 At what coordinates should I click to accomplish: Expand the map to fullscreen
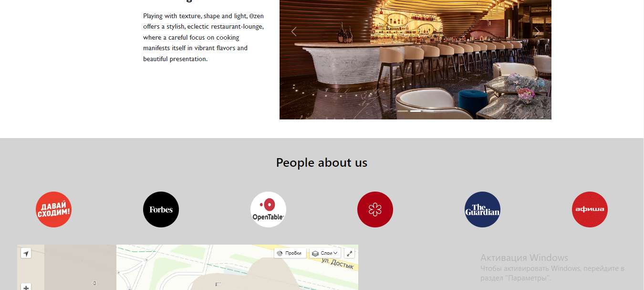coord(349,253)
